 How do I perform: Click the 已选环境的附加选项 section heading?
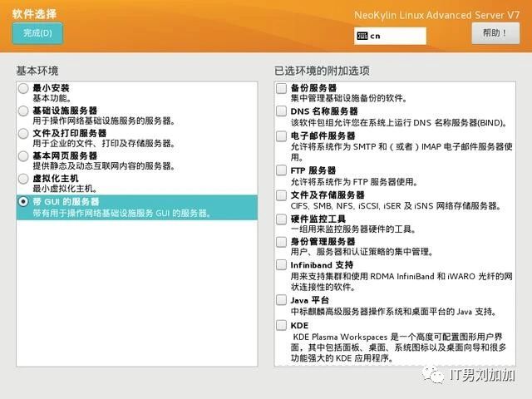coord(322,71)
